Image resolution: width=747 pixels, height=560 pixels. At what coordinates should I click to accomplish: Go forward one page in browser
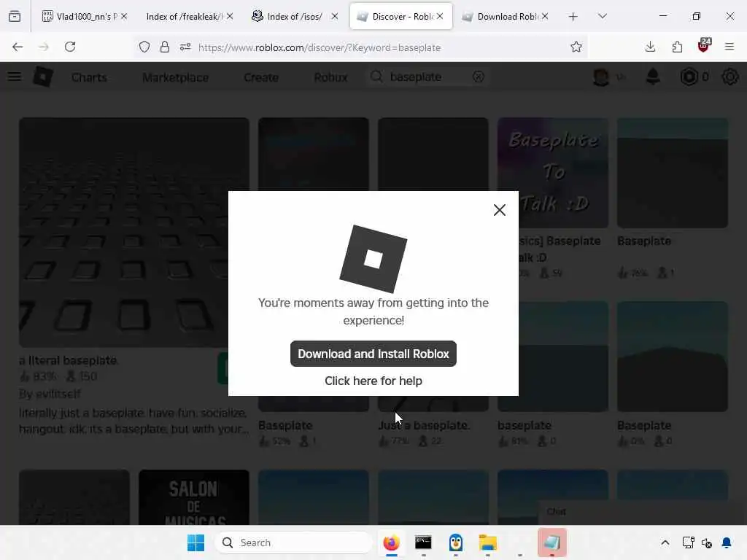click(43, 47)
